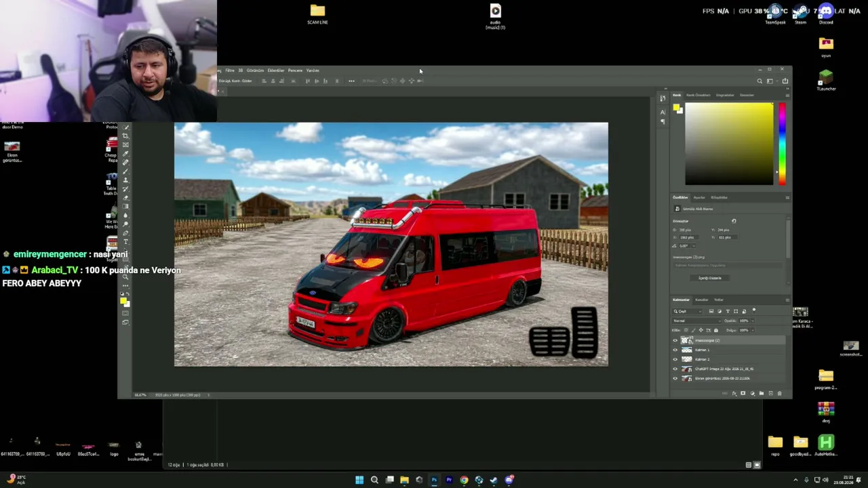Select the Clone Stamp tool
Screen dimensions: 868x488
125,180
